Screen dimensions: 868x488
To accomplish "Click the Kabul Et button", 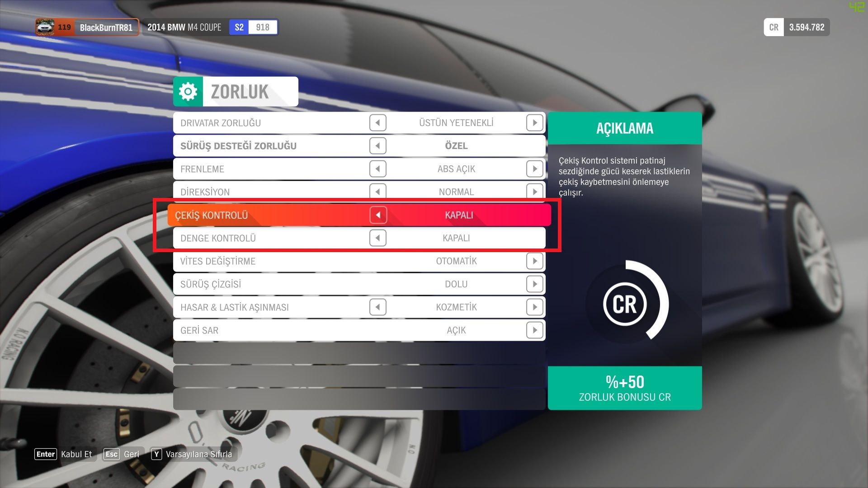I will click(64, 454).
